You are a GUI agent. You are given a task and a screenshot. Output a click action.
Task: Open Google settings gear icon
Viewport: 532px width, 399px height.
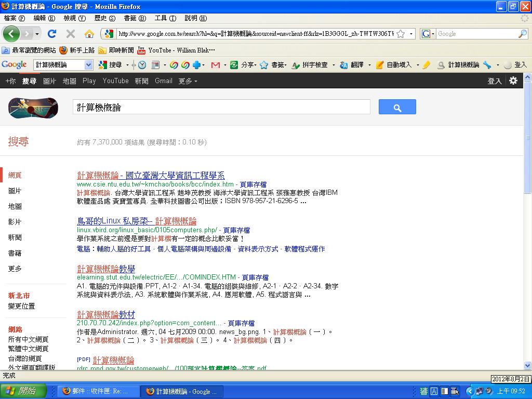coord(513,81)
